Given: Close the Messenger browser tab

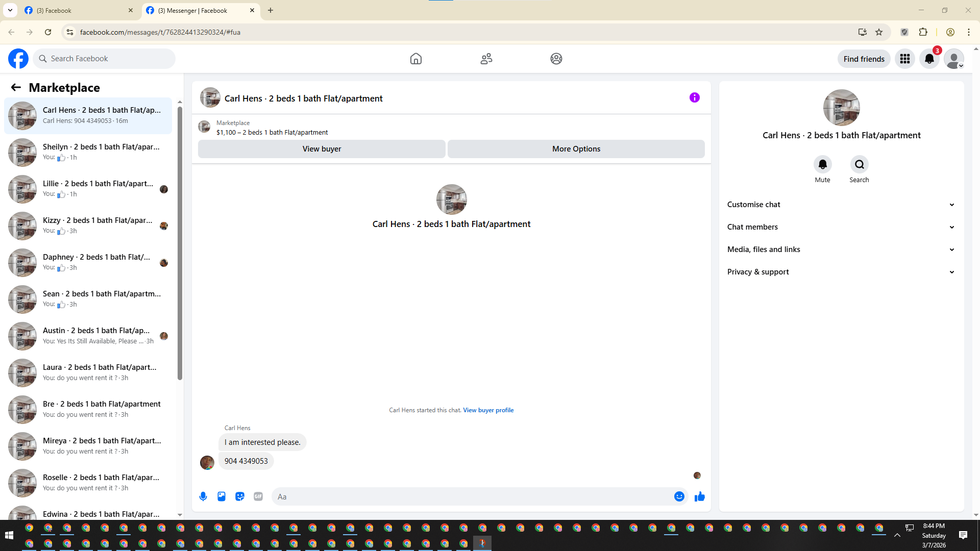Looking at the screenshot, I should pyautogui.click(x=252, y=10).
